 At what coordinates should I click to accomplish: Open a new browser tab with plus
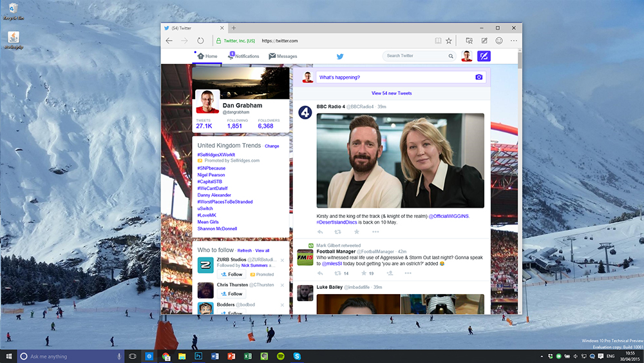[234, 28]
